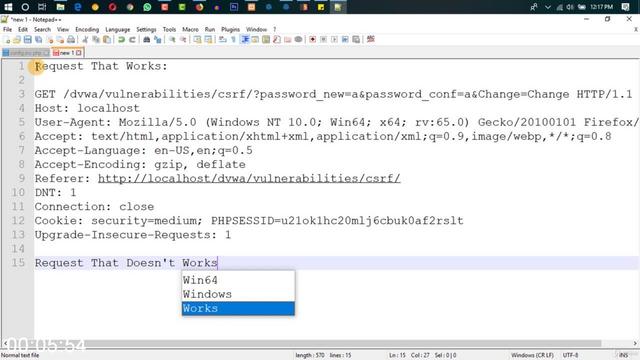Viewport: 640px width, 360px height.
Task: Toggle show all characters icon
Action: point(233,39)
